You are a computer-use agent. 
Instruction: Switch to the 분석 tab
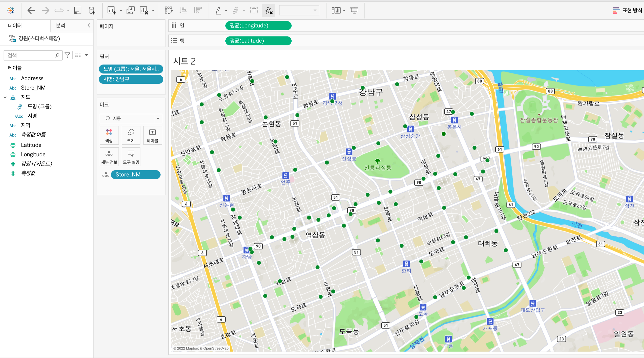pos(61,26)
